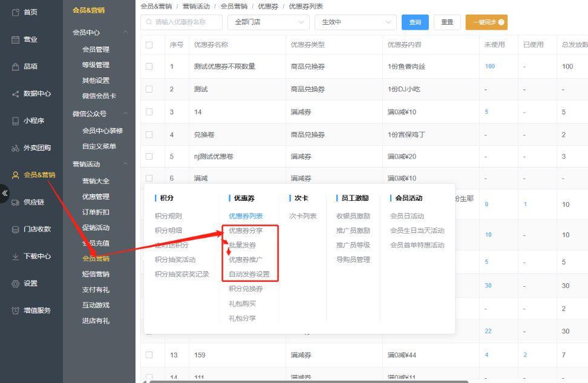Open the 设置 gear icon
The image size is (588, 383).
point(15,284)
